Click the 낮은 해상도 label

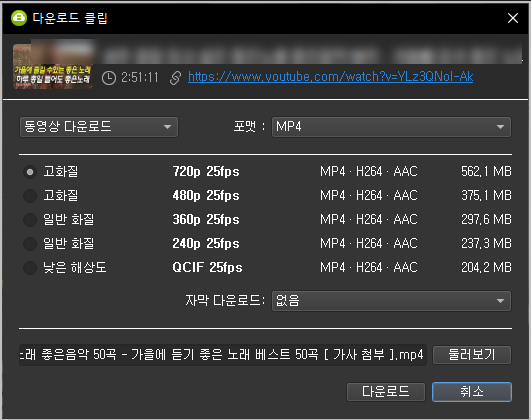(75, 268)
